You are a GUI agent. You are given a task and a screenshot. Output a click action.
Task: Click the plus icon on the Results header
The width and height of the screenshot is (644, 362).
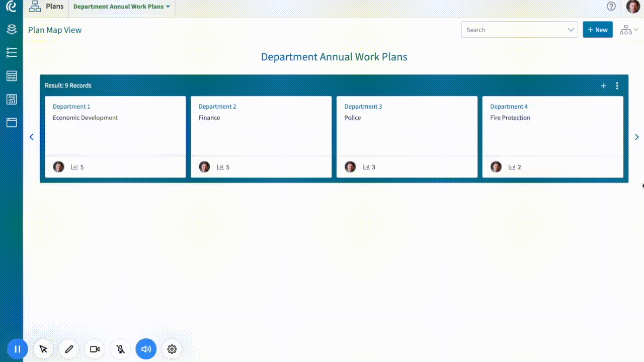click(x=603, y=85)
